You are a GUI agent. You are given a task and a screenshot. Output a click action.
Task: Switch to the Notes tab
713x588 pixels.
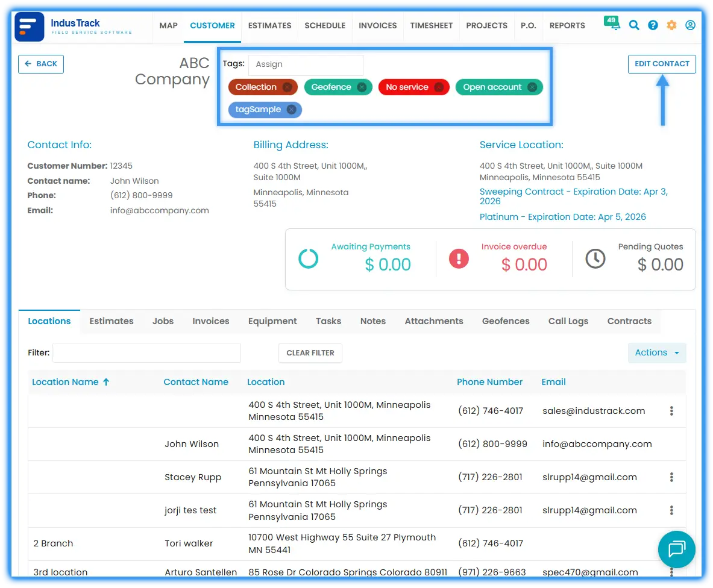coord(373,321)
